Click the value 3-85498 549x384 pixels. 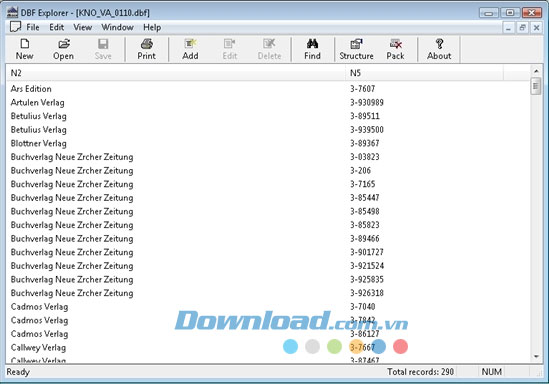pyautogui.click(x=364, y=211)
